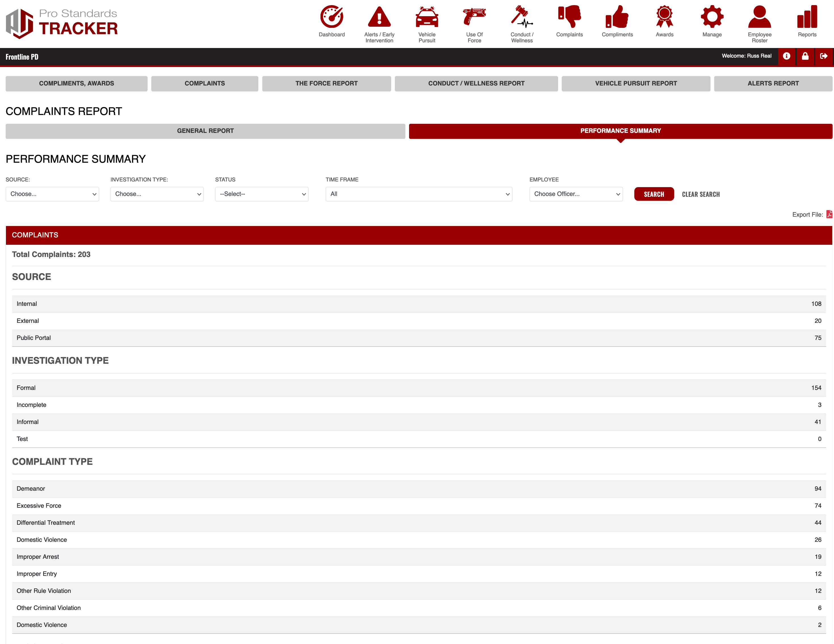
Task: Open Use Of Force taser icon
Action: pyautogui.click(x=474, y=17)
